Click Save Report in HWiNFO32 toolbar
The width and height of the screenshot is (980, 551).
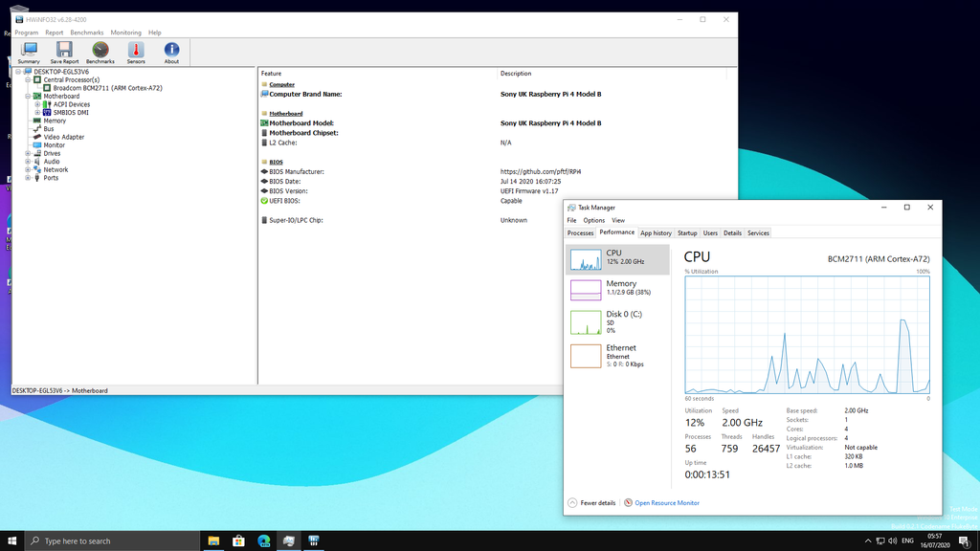tap(63, 52)
